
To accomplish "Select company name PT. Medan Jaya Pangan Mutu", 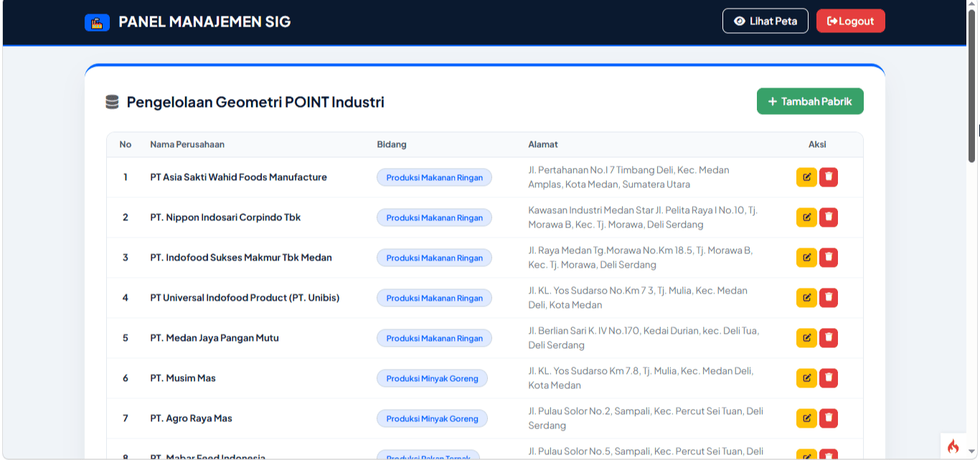I will point(215,338).
